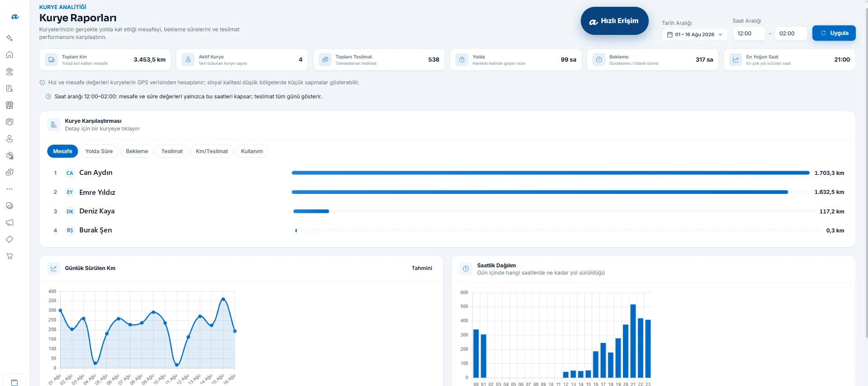Click the Günlük Sürülen Km chart icon
Viewport: 868px width, 386px height.
coord(53,268)
